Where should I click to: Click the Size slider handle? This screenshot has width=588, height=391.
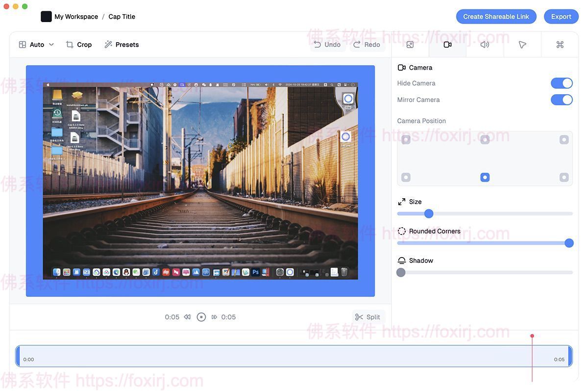(x=429, y=213)
